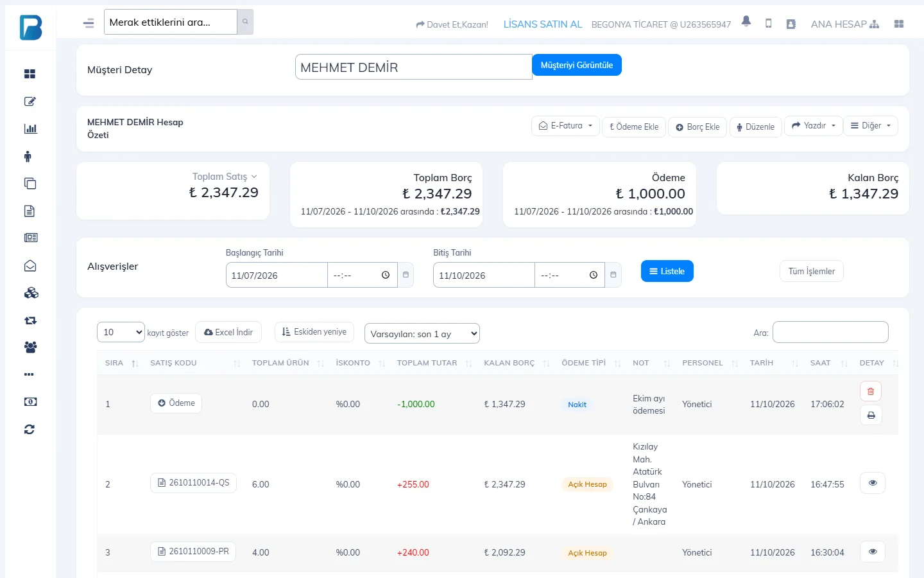The image size is (924, 578).
Task: Click the stacked boxes icon in sidebar
Action: pos(31,293)
